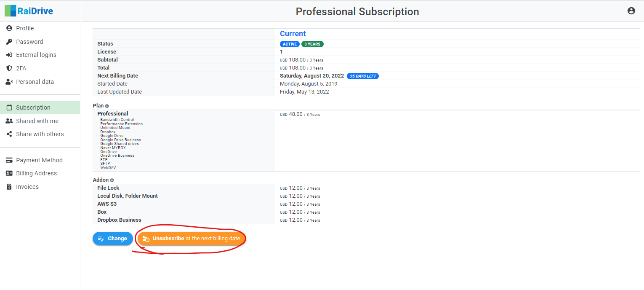Click the Invoices document icon
The image size is (644, 290).
(9, 187)
